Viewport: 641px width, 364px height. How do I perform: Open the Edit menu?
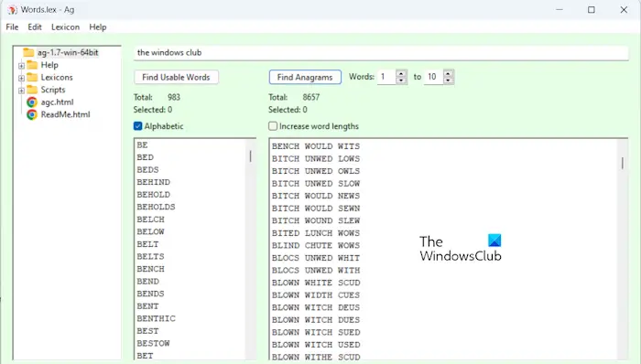[35, 27]
